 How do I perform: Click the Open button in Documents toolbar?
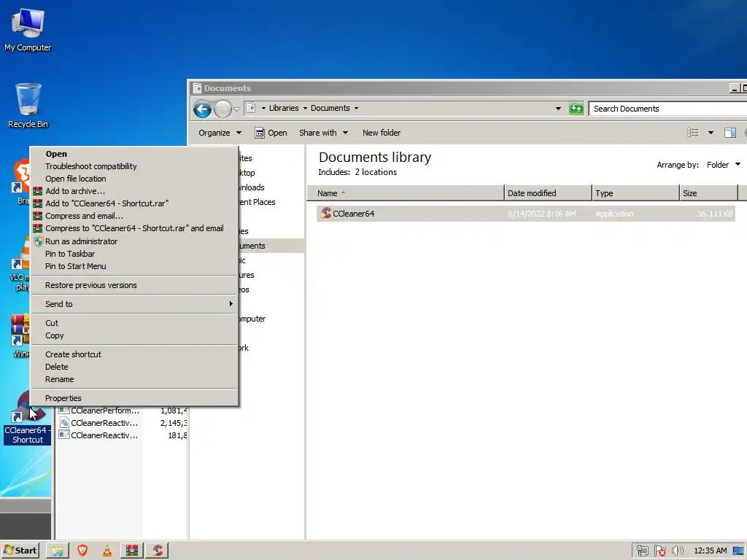(x=271, y=133)
